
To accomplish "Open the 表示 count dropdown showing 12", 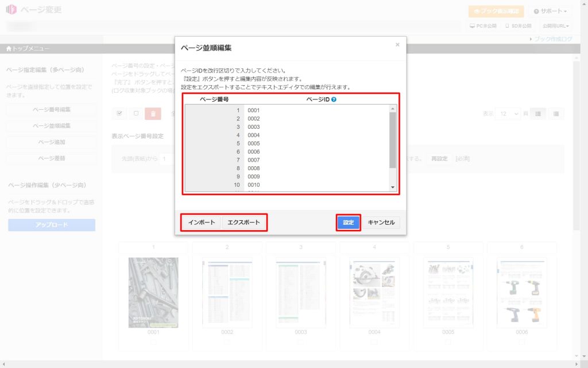I will [509, 114].
